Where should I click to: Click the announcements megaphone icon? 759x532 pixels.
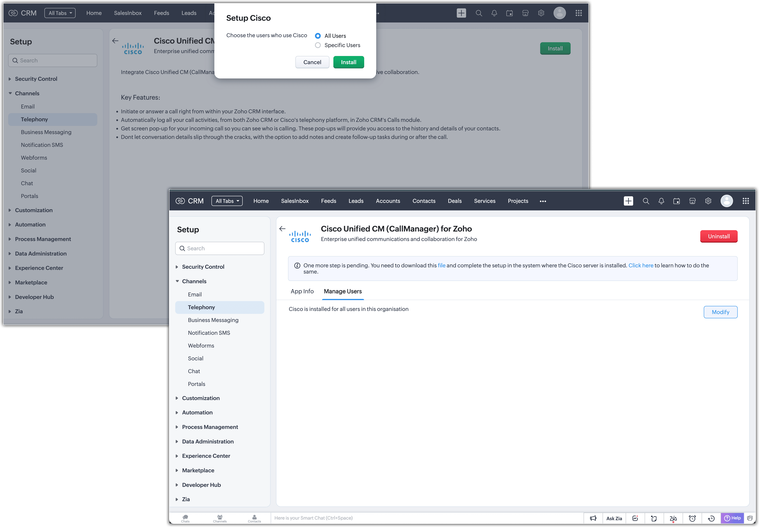593,518
